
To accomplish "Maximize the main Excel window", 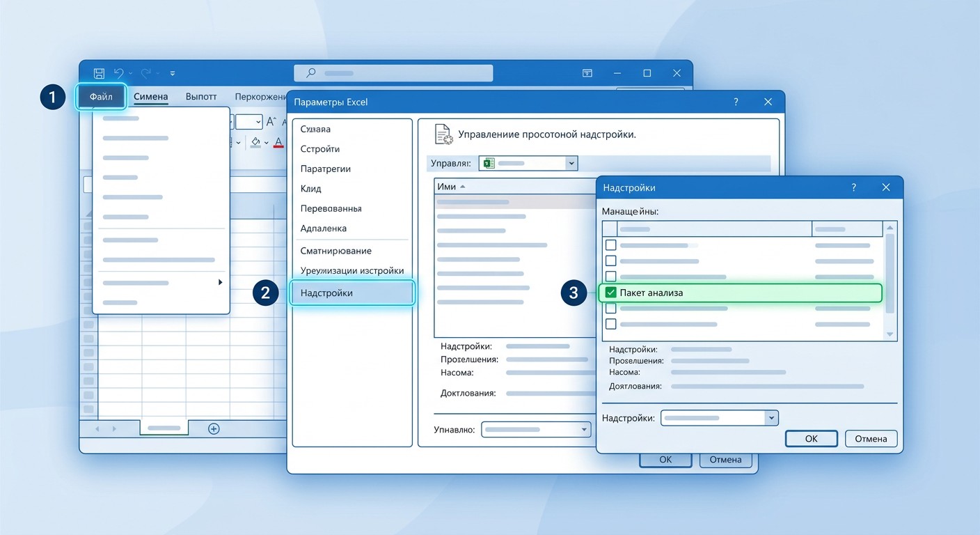I will click(x=647, y=73).
